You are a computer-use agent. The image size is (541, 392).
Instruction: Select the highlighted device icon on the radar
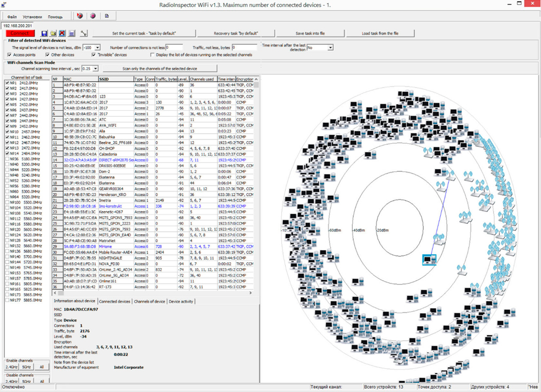429,260
